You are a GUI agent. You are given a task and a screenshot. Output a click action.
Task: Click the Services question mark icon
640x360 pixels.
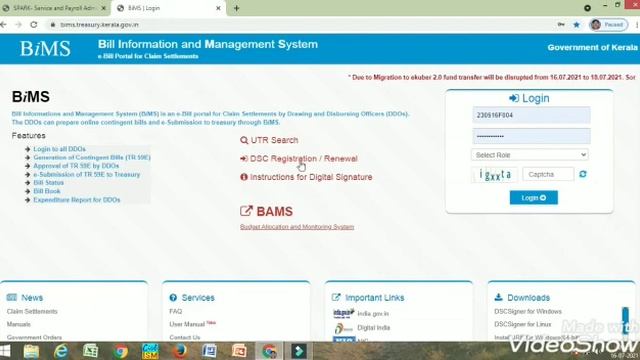click(173, 298)
